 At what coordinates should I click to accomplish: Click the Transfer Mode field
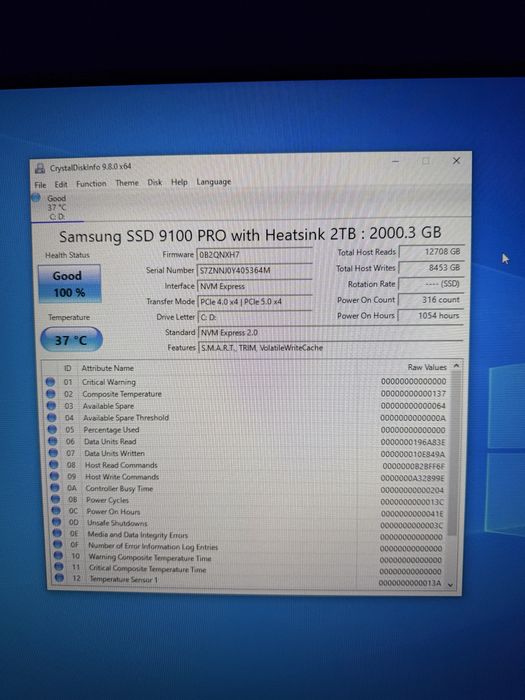[x=254, y=301]
